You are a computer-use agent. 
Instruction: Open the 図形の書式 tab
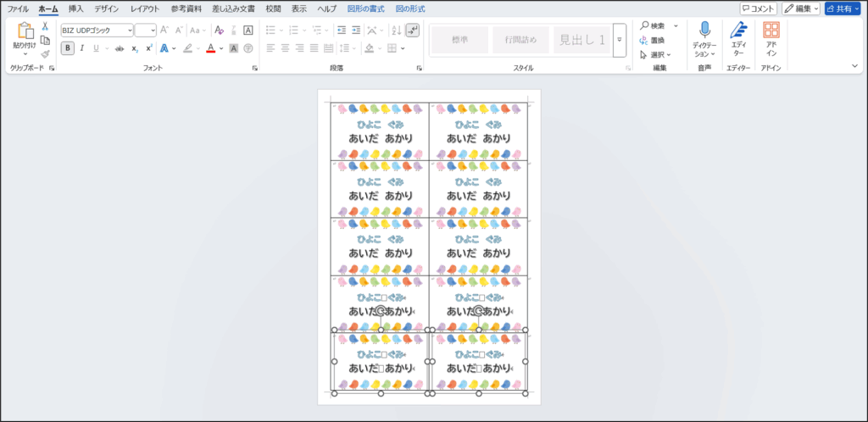coord(367,8)
